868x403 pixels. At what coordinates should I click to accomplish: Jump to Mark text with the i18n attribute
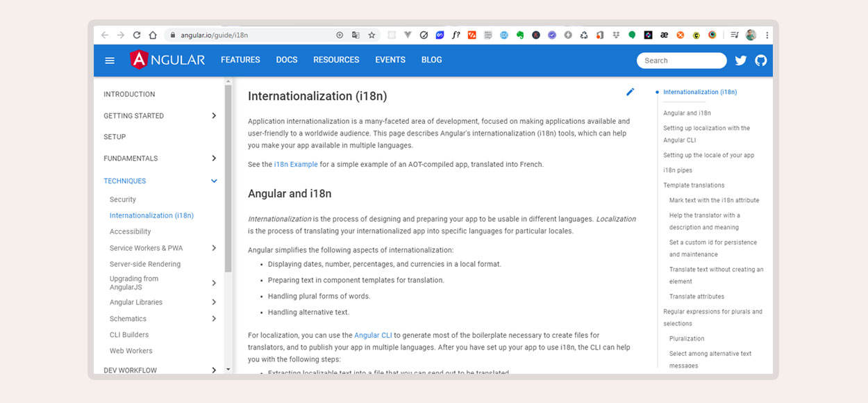click(714, 200)
